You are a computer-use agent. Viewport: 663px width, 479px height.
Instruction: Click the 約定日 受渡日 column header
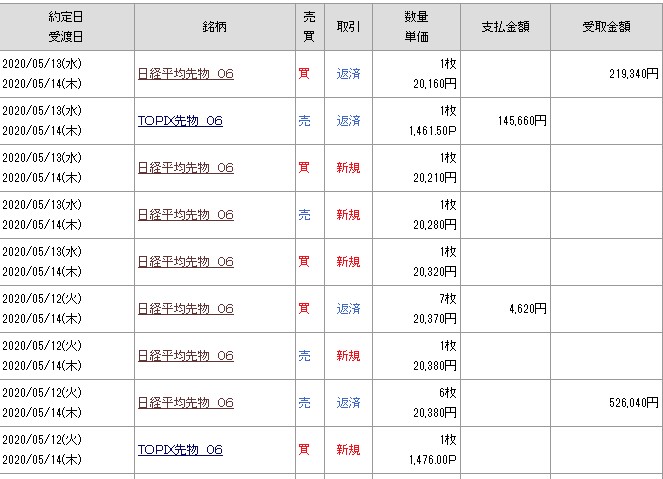(x=66, y=26)
